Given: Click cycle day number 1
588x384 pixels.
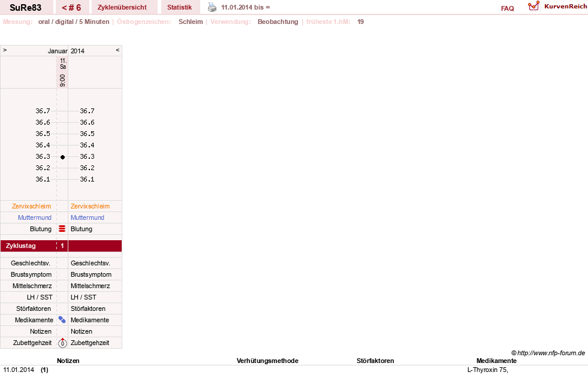Looking at the screenshot, I should tap(62, 246).
